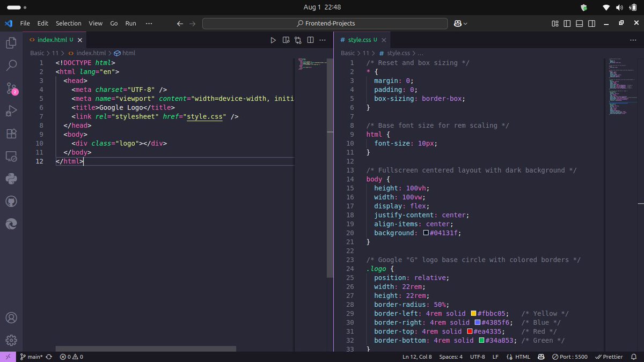Image resolution: width=644 pixels, height=362 pixels.
Task: Go forward with the navigation arrow
Action: (x=192, y=24)
